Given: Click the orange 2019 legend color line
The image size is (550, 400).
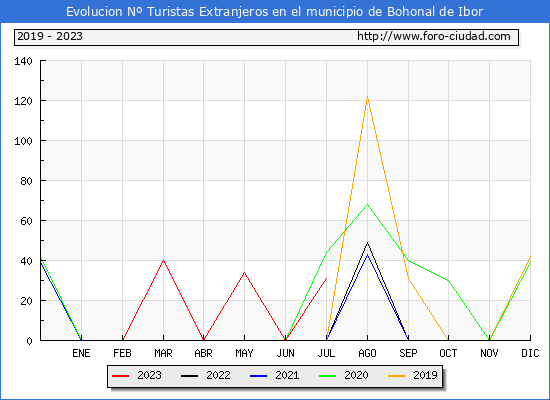Looking at the screenshot, I should (x=396, y=376).
